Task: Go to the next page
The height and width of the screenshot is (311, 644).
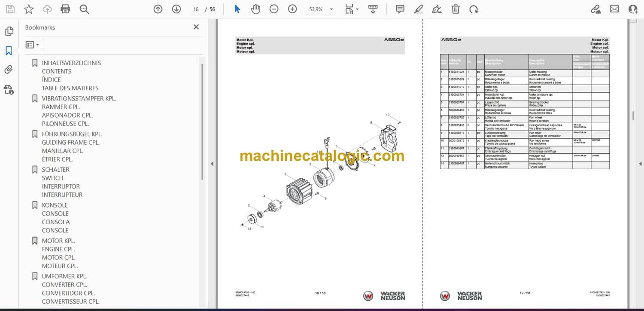Action: point(176,9)
